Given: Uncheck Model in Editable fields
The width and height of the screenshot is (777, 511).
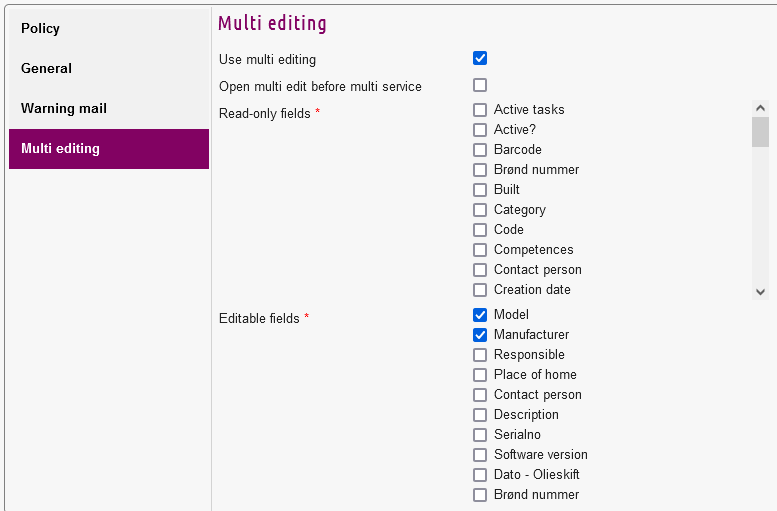Looking at the screenshot, I should tap(480, 315).
